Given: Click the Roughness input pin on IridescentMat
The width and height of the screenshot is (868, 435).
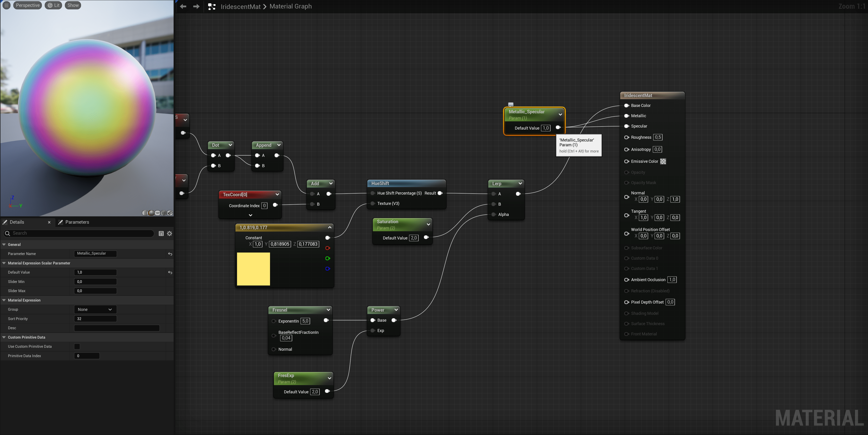Looking at the screenshot, I should pos(626,137).
